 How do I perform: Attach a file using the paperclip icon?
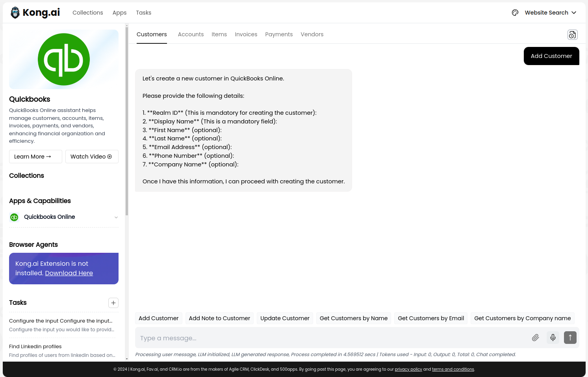point(535,338)
